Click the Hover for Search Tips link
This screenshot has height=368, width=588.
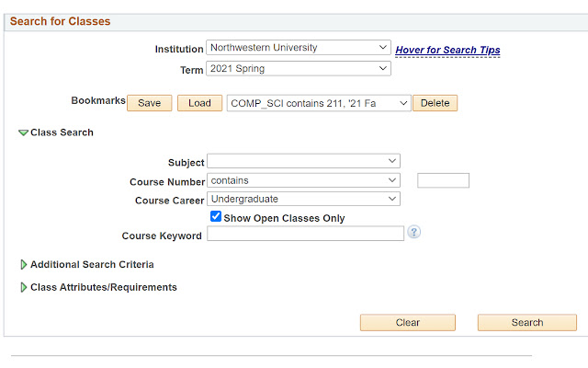coord(447,50)
